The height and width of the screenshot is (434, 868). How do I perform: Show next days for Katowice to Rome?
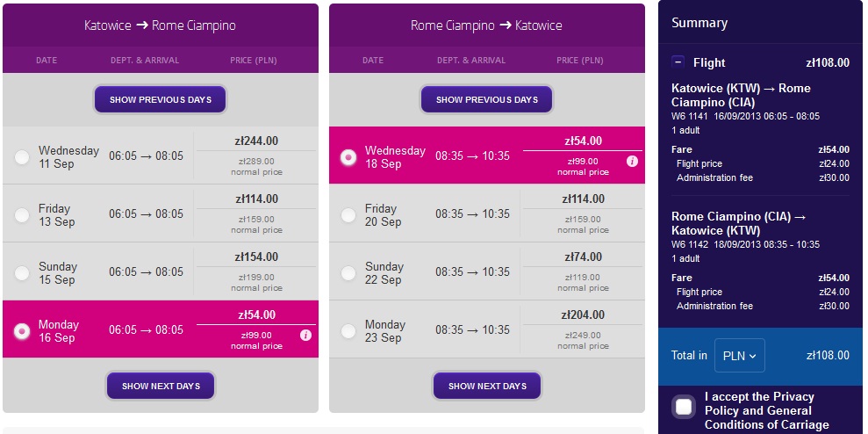[x=161, y=386]
